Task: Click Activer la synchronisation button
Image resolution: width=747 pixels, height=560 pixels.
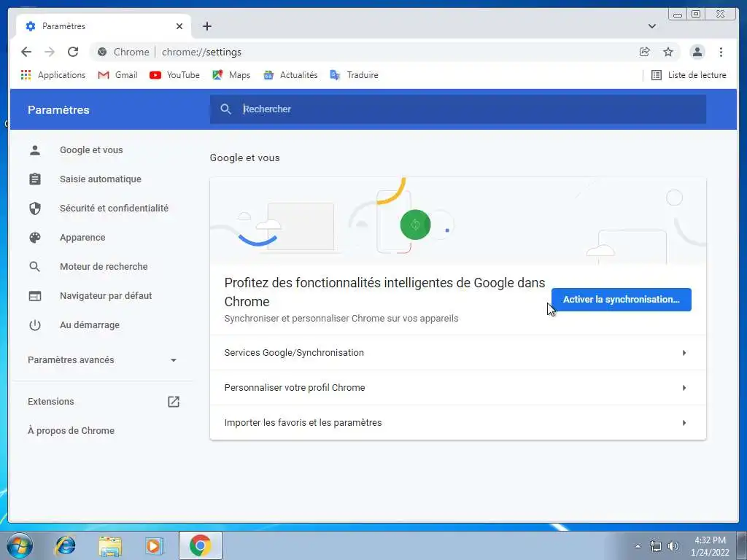Action: pyautogui.click(x=622, y=300)
